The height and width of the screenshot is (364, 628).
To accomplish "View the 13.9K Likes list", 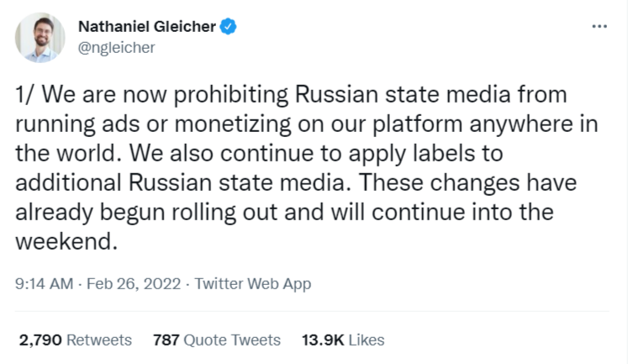I will [x=342, y=340].
